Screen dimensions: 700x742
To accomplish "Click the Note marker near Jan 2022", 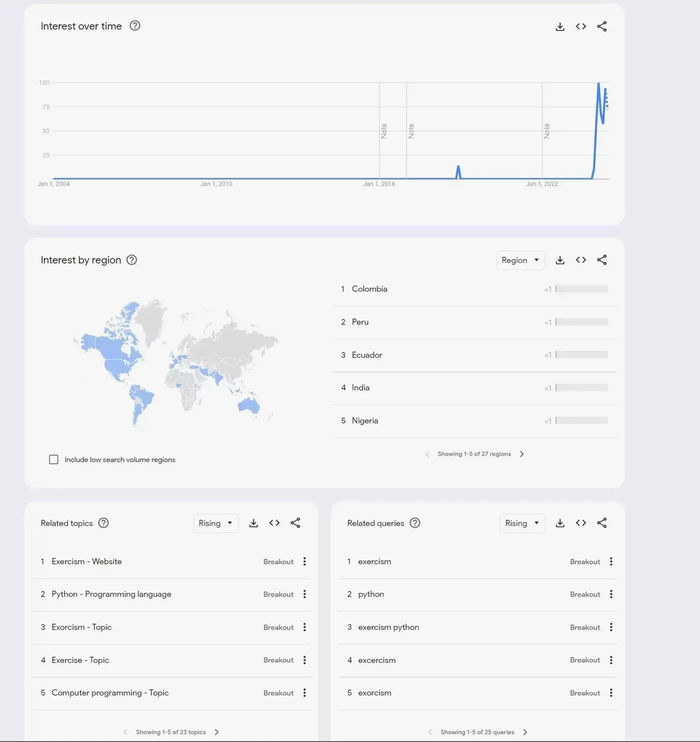I will pyautogui.click(x=547, y=131).
